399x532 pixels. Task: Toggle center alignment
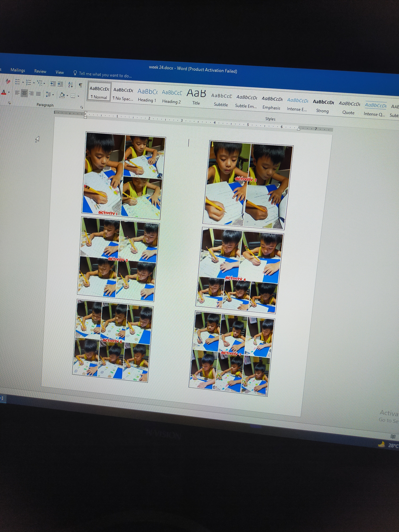24,93
